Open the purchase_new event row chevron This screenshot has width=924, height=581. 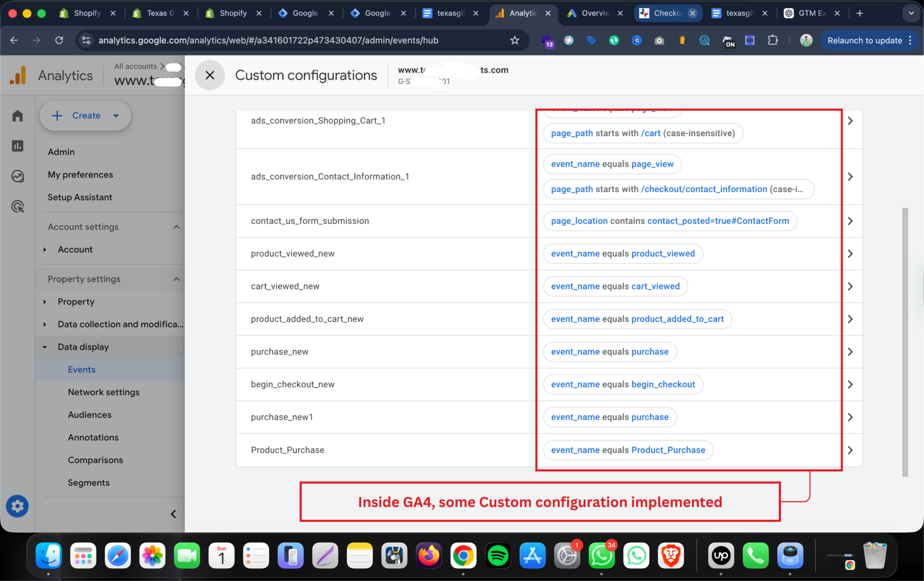[x=850, y=352]
